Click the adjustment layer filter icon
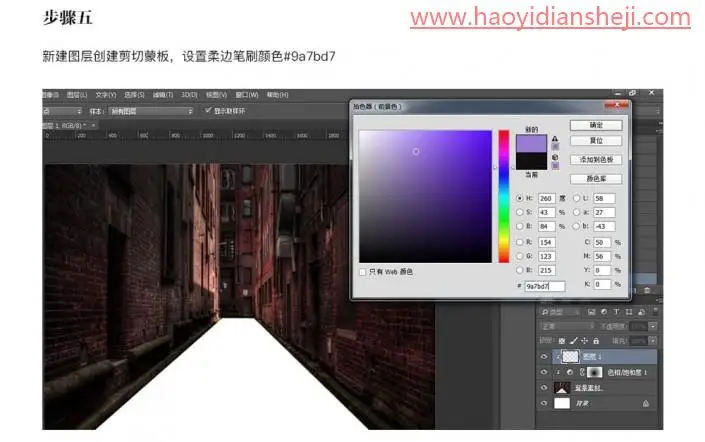The width and height of the screenshot is (705, 442). click(x=604, y=312)
